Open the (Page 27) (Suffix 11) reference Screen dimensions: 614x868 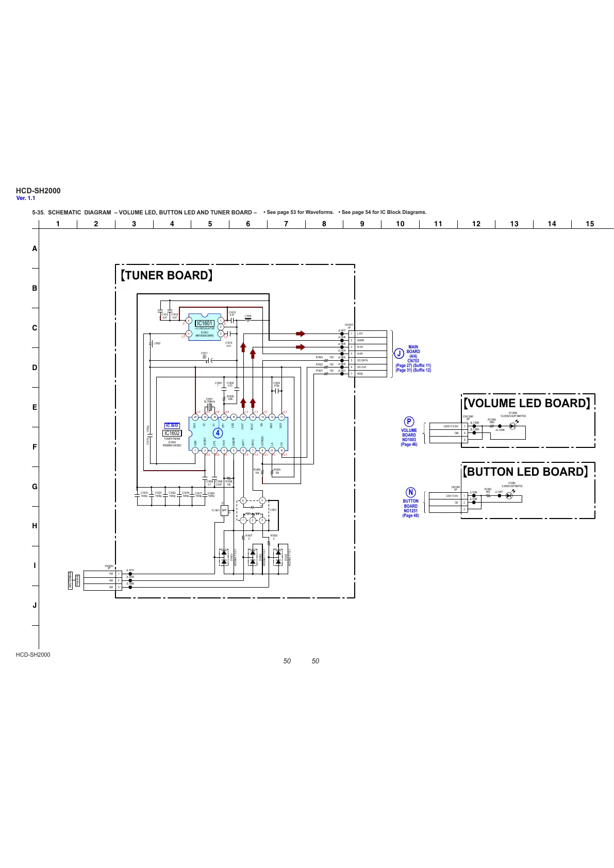pyautogui.click(x=413, y=365)
